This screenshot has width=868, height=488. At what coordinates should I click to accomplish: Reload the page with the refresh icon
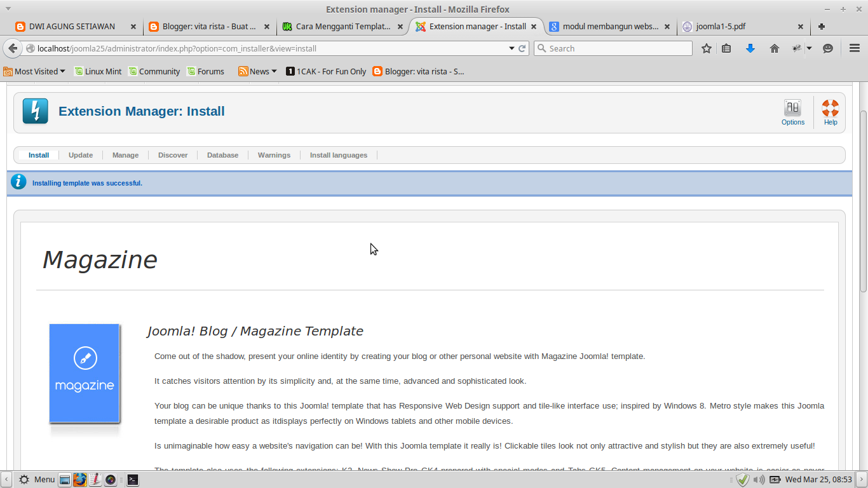tap(522, 48)
